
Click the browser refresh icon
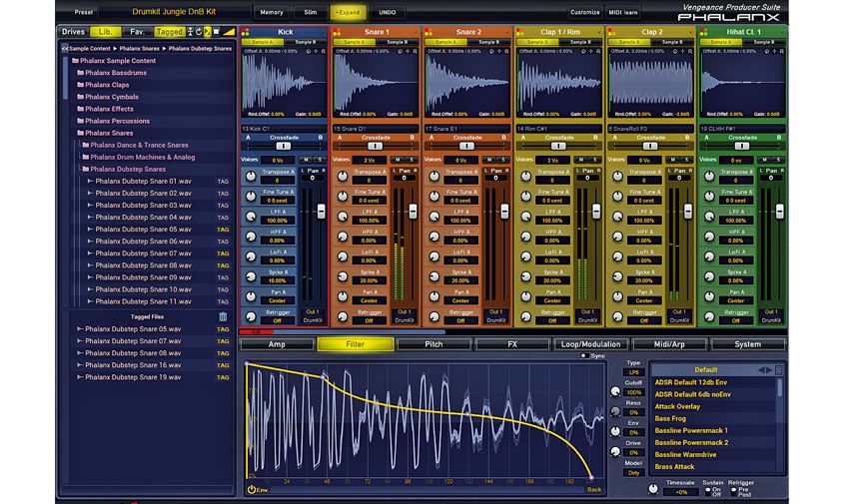tap(199, 32)
